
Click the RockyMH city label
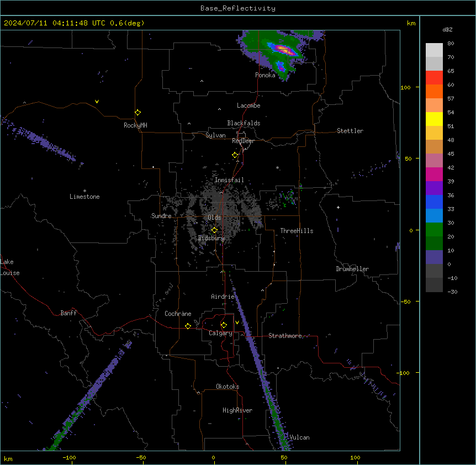[135, 125]
